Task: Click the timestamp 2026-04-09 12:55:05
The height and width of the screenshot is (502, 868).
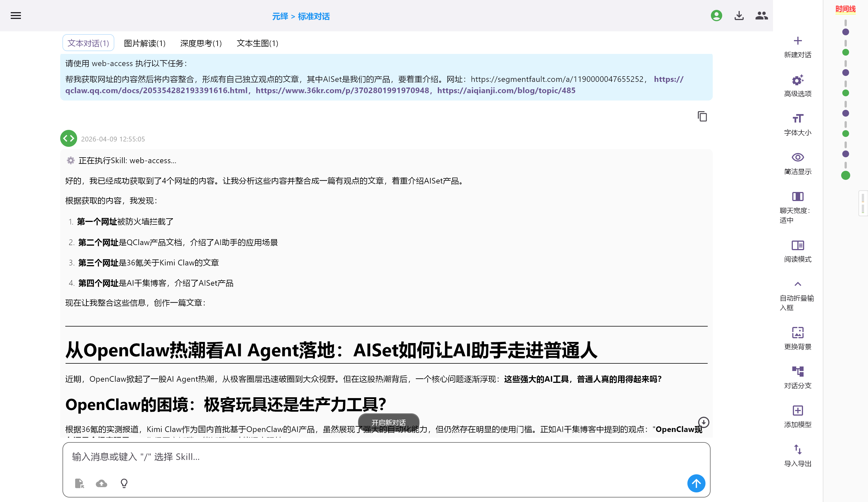Action: pyautogui.click(x=113, y=139)
